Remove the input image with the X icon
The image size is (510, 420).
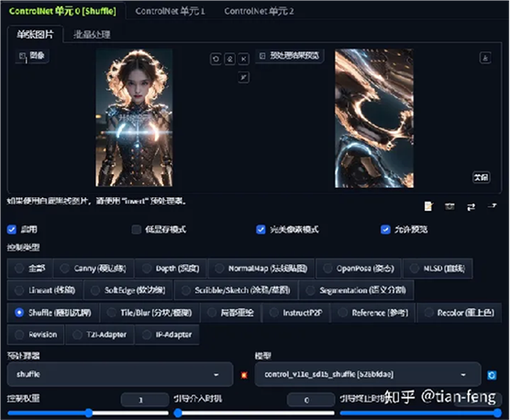[x=244, y=60]
